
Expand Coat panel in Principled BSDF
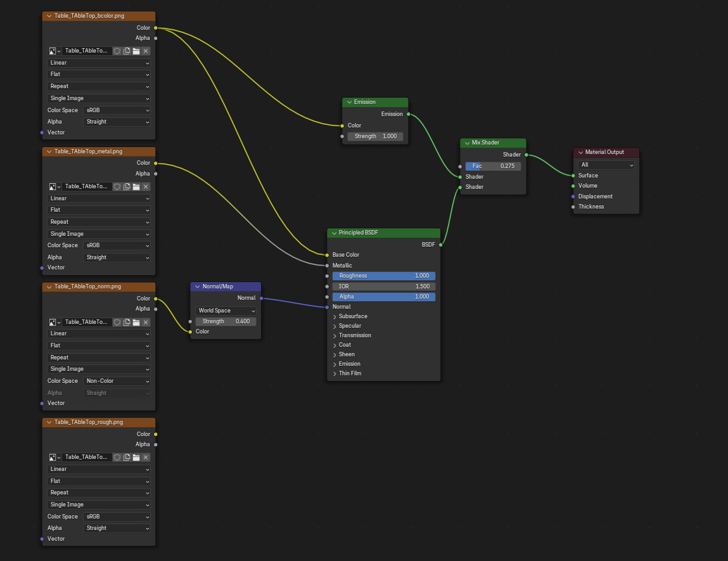335,345
